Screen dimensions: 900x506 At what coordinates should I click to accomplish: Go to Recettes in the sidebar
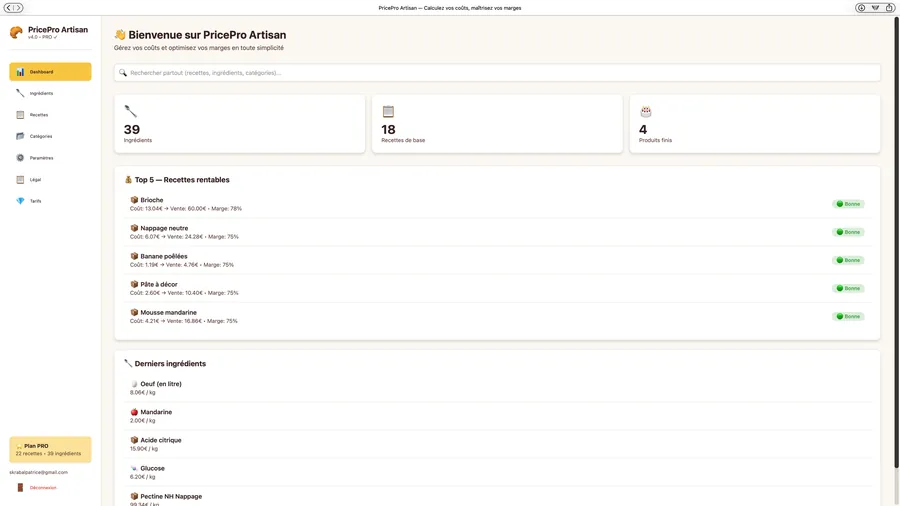click(50, 115)
